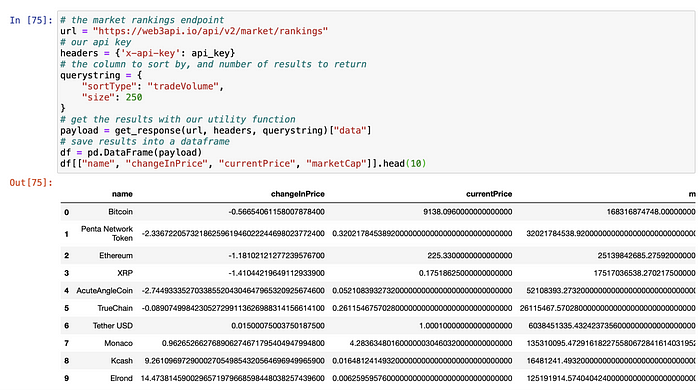Click the TrueChain name cell
Viewport: 700px width, 390px height.
(x=115, y=308)
